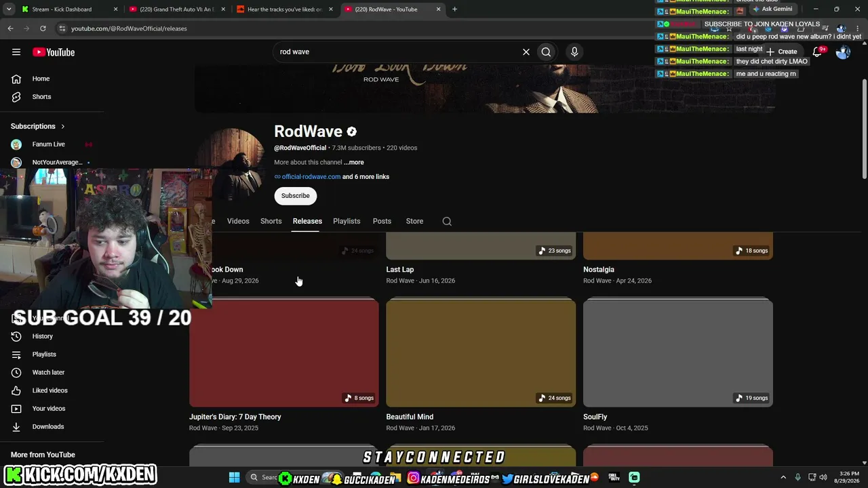Open the YouTube account avatar menu
The width and height of the screenshot is (868, 488).
pos(843,52)
